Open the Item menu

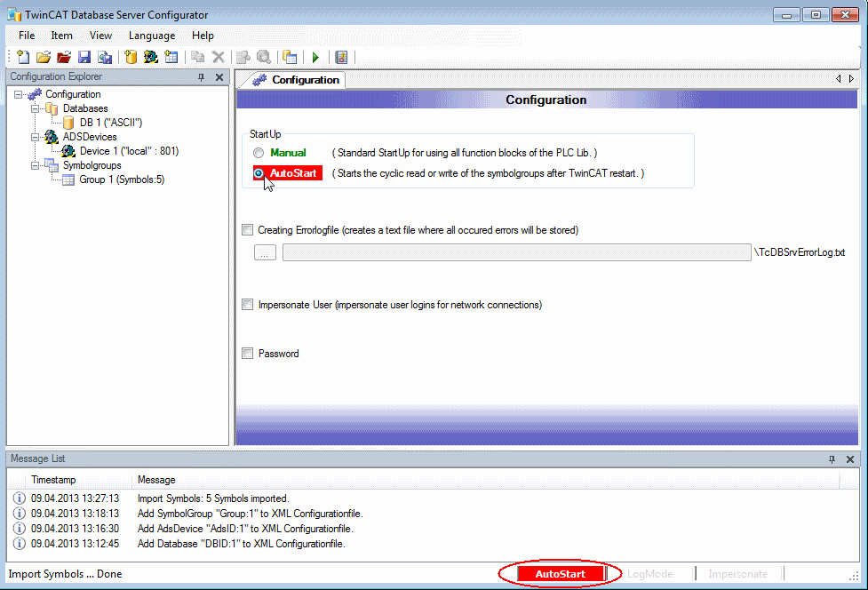click(x=61, y=36)
